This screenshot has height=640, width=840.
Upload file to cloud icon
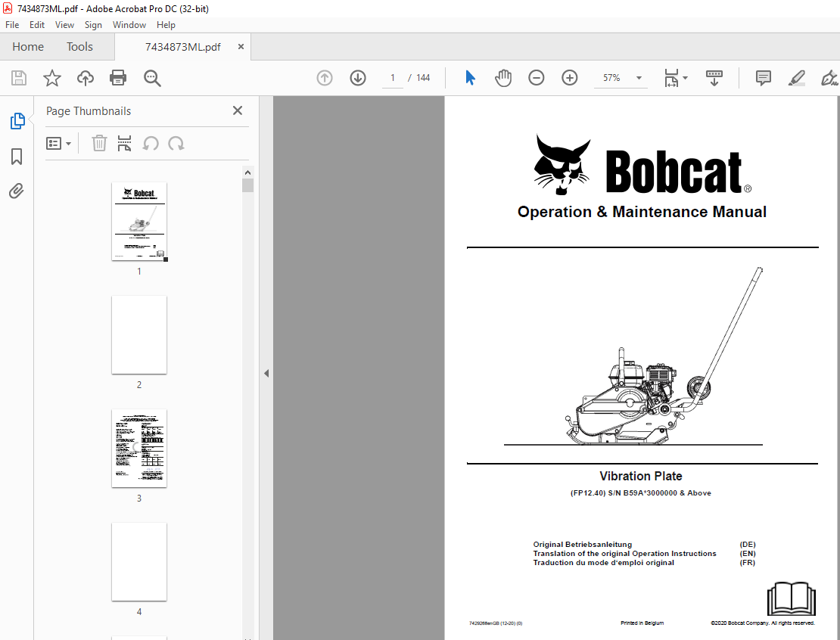tap(86, 78)
